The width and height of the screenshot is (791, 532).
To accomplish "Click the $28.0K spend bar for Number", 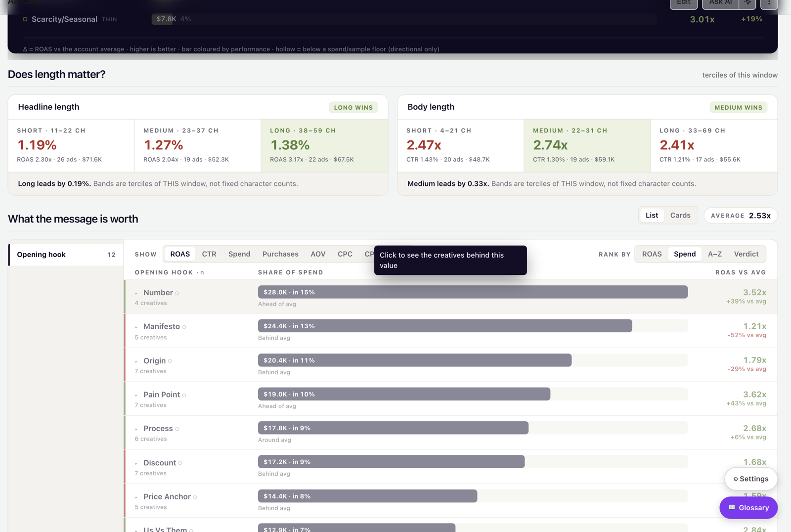I will click(x=473, y=292).
